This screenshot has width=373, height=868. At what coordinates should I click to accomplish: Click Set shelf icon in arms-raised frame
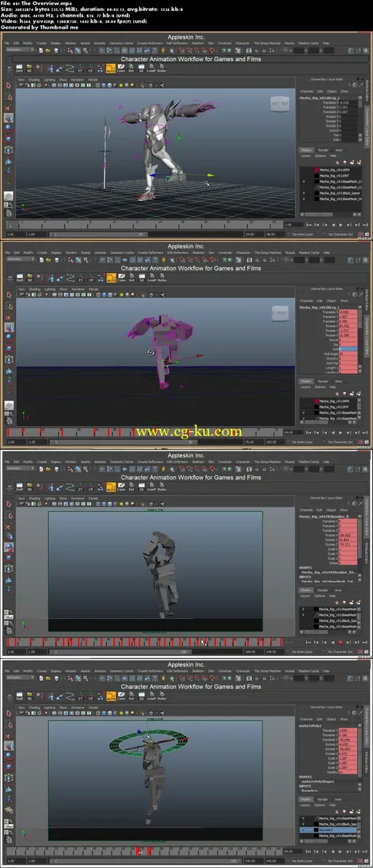[131, 486]
